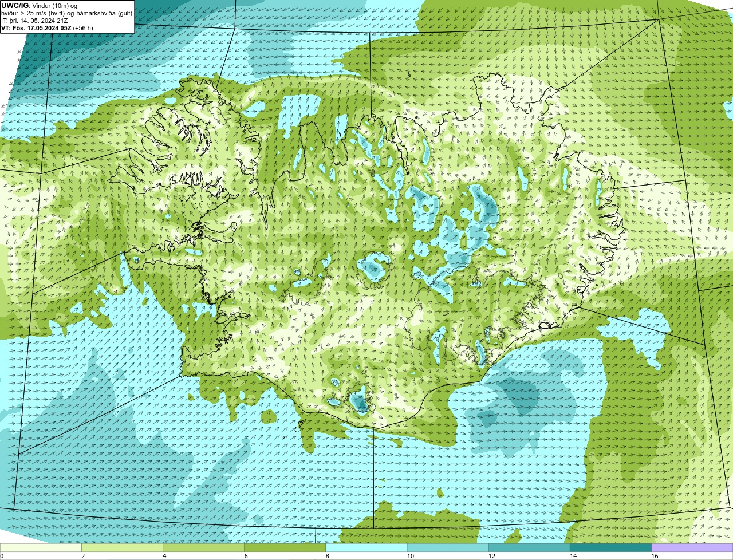Click the "16" tick label on the color scale
733x560 pixels.
tap(654, 556)
